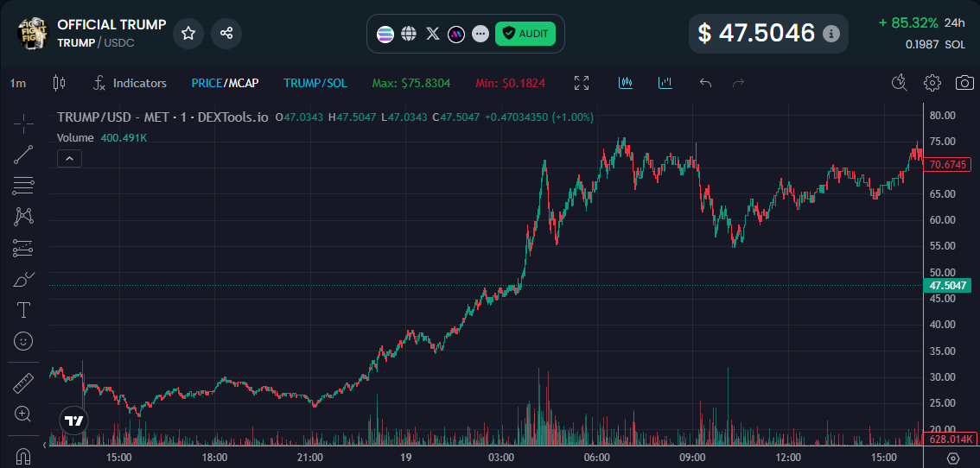This screenshot has height=468, width=980.
Task: Click the Min: $0.1824 label
Action: click(x=510, y=83)
